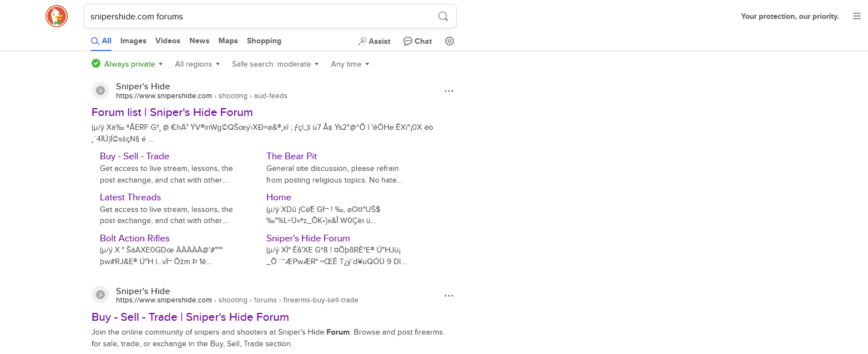868x354 pixels.
Task: Click the DuckDuckGo logo
Action: 57,16
